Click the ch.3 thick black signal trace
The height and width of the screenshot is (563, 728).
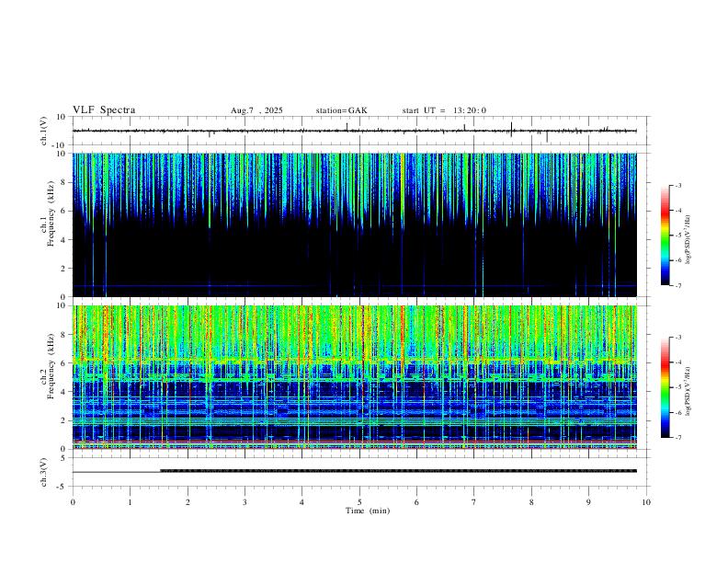tap(398, 471)
